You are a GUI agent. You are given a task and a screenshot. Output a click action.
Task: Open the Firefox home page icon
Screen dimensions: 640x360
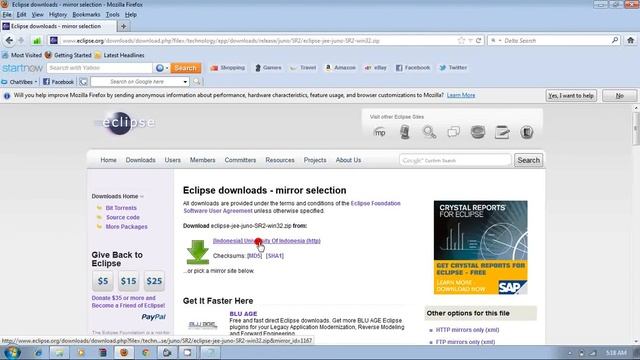(x=631, y=40)
